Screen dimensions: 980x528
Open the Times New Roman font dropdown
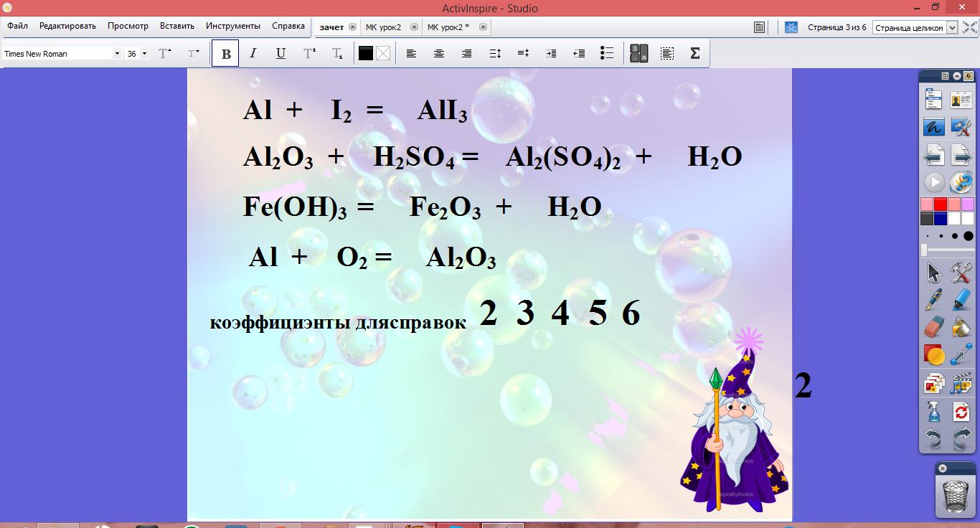pyautogui.click(x=117, y=54)
